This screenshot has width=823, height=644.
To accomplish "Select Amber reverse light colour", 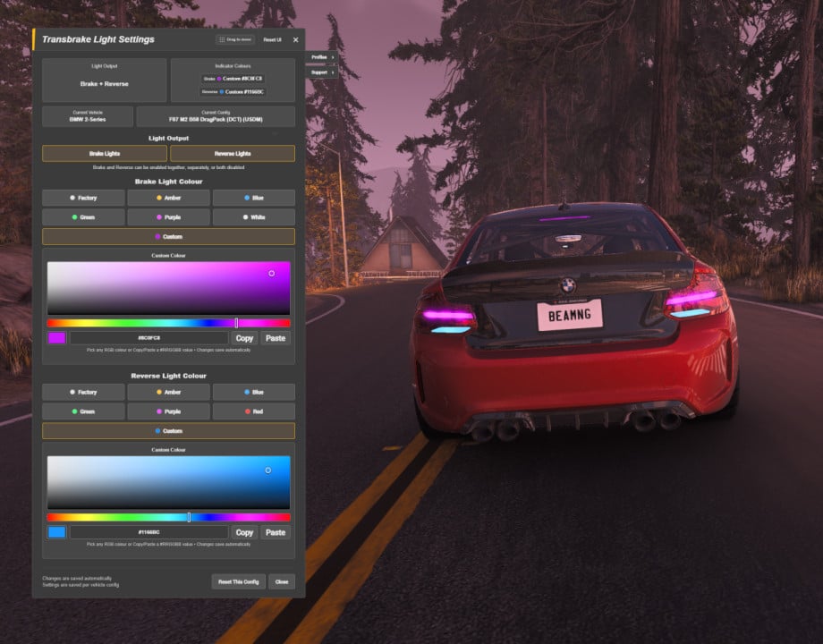I will coord(168,392).
